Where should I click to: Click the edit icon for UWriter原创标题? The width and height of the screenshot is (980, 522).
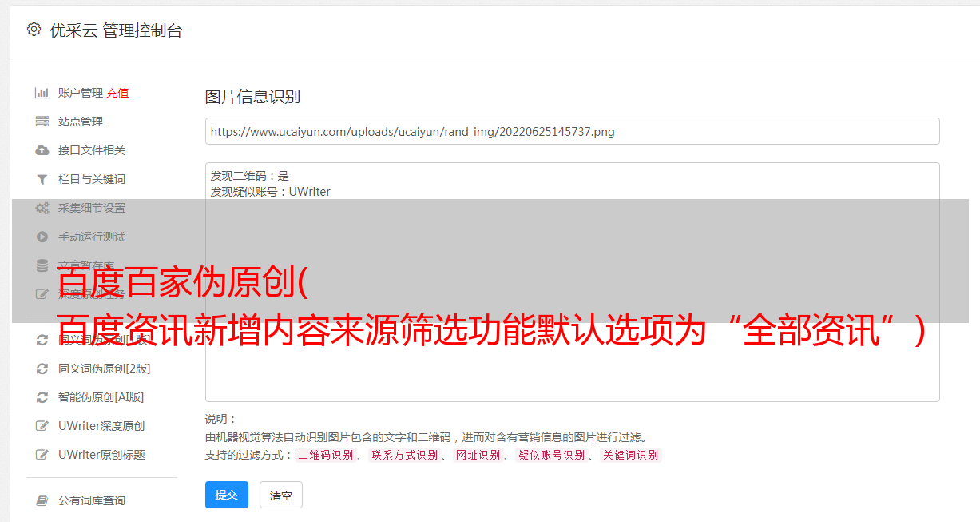(42, 455)
